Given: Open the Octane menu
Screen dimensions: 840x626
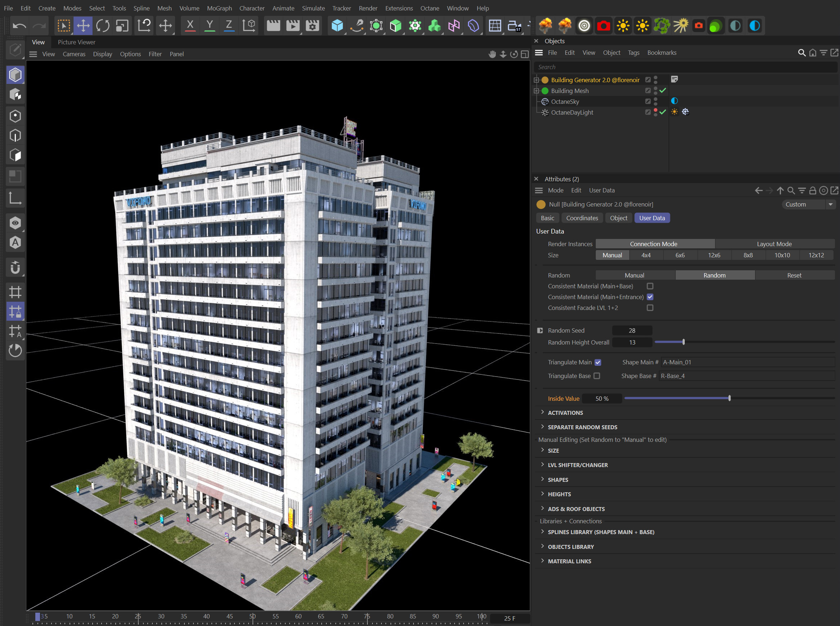Looking at the screenshot, I should click(x=429, y=8).
